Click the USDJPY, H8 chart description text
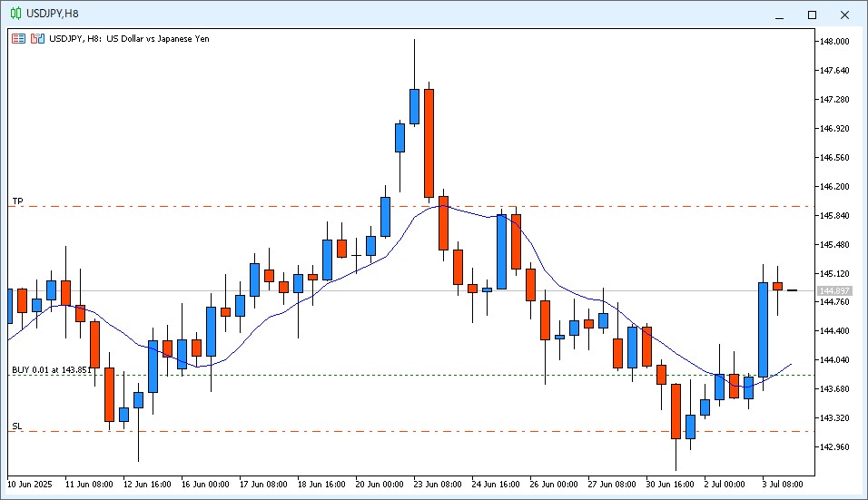The image size is (868, 500). tap(129, 39)
